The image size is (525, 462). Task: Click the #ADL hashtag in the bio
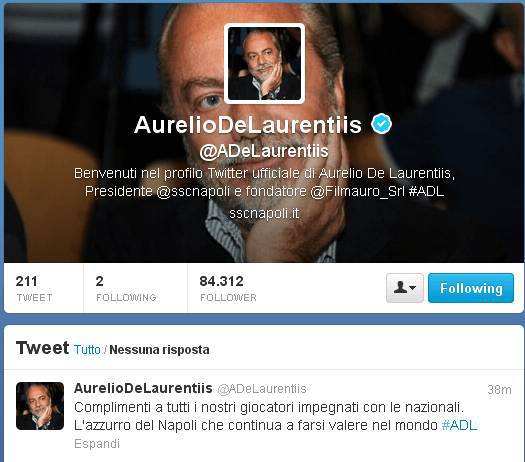pyautogui.click(x=427, y=191)
